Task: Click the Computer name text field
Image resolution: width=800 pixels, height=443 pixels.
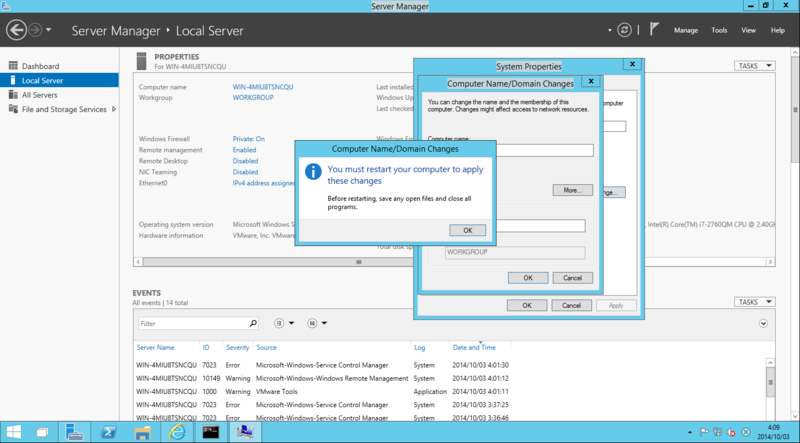Action: (544, 150)
